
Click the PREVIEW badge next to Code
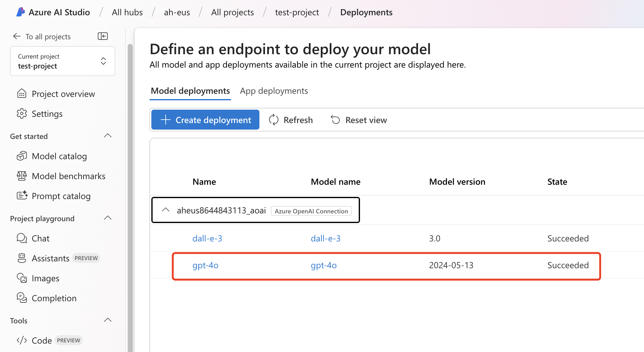point(69,340)
